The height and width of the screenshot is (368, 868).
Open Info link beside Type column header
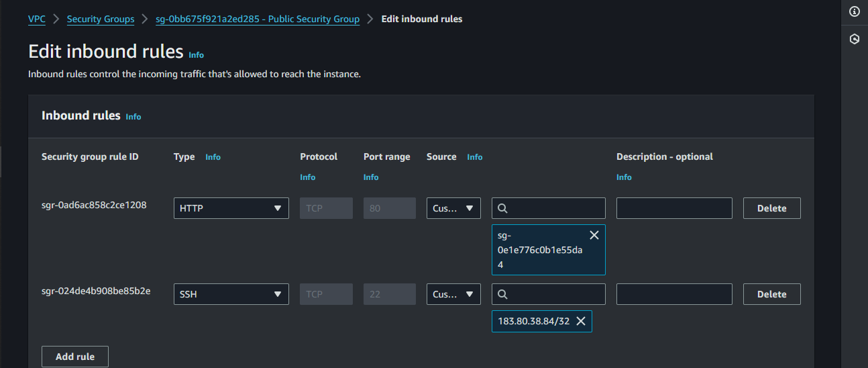tap(213, 156)
